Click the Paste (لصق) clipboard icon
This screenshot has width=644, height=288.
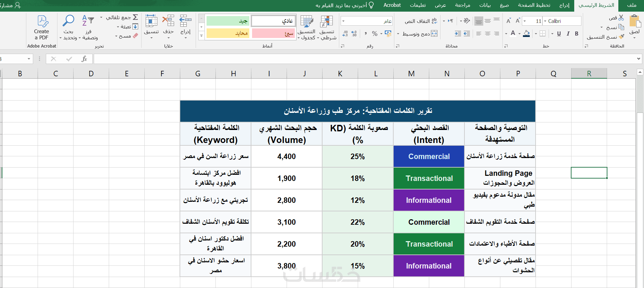coord(635,22)
